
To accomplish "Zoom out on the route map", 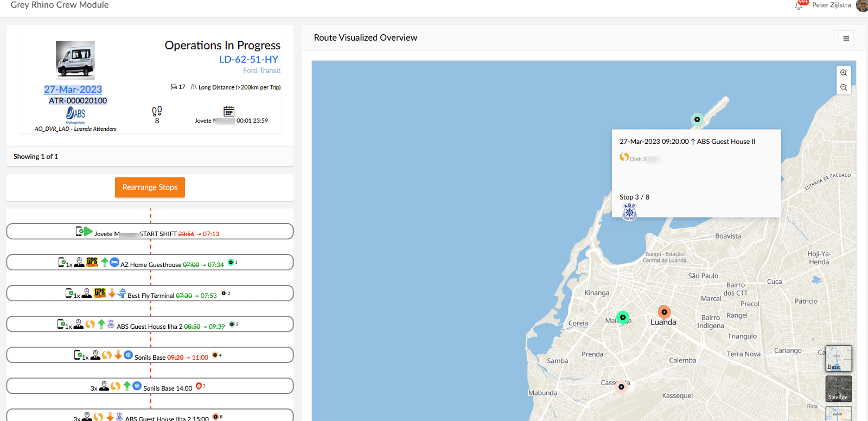I will pos(844,87).
